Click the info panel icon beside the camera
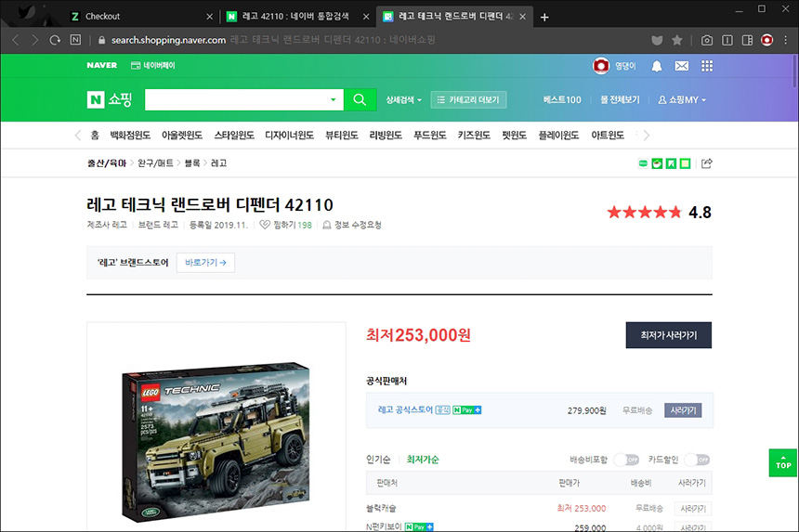 727,40
